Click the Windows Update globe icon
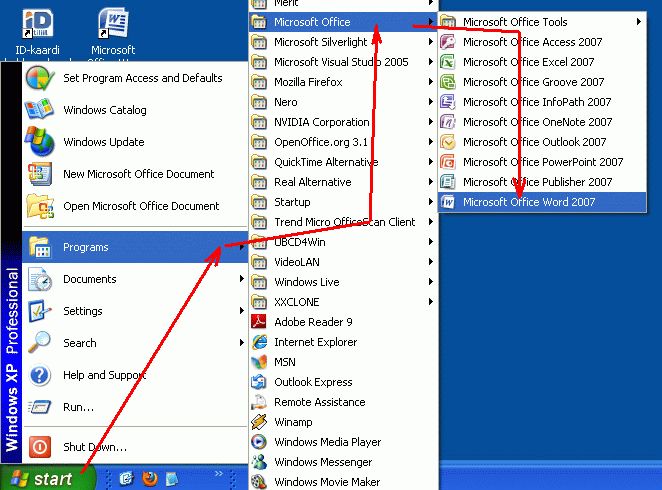Image resolution: width=662 pixels, height=490 pixels. [x=40, y=141]
